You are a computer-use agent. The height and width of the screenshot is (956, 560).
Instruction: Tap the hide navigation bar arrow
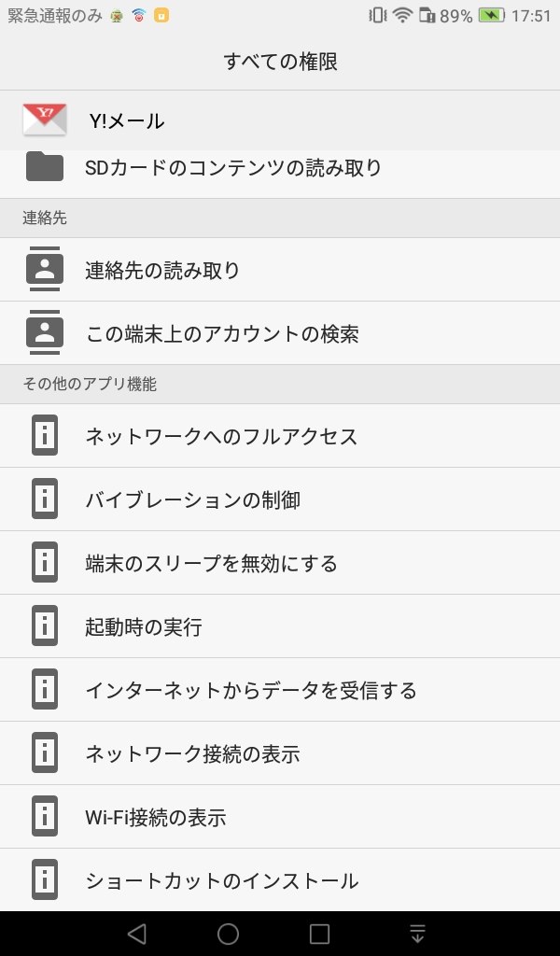click(417, 934)
